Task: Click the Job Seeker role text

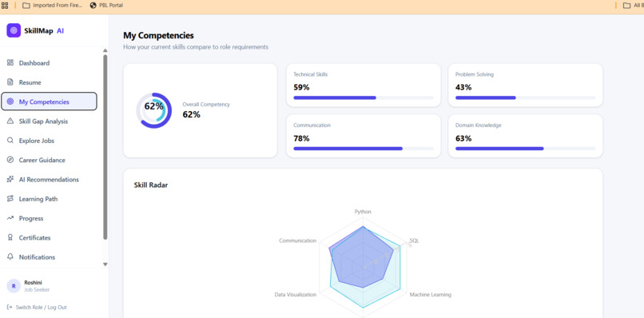Action: point(37,290)
